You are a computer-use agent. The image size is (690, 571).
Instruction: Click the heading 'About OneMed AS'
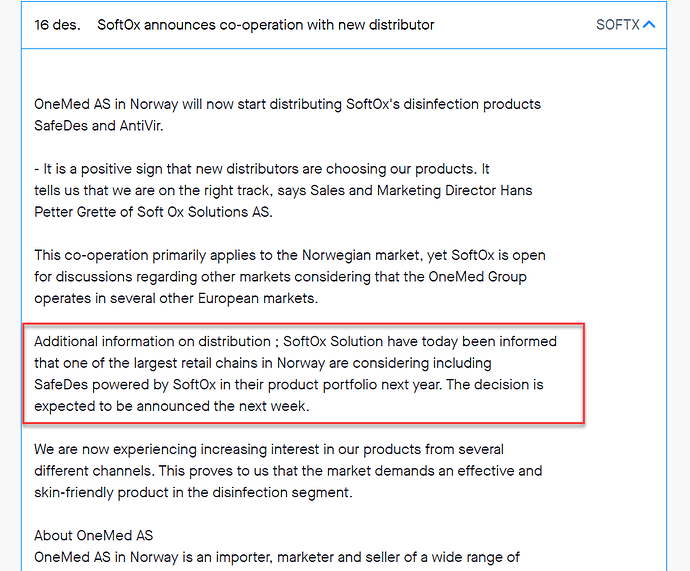(94, 536)
